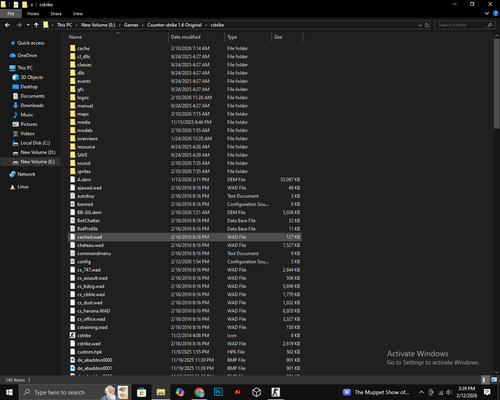Open the address bar history dropdown
This screenshot has width=500, height=400.
[x=420, y=25]
